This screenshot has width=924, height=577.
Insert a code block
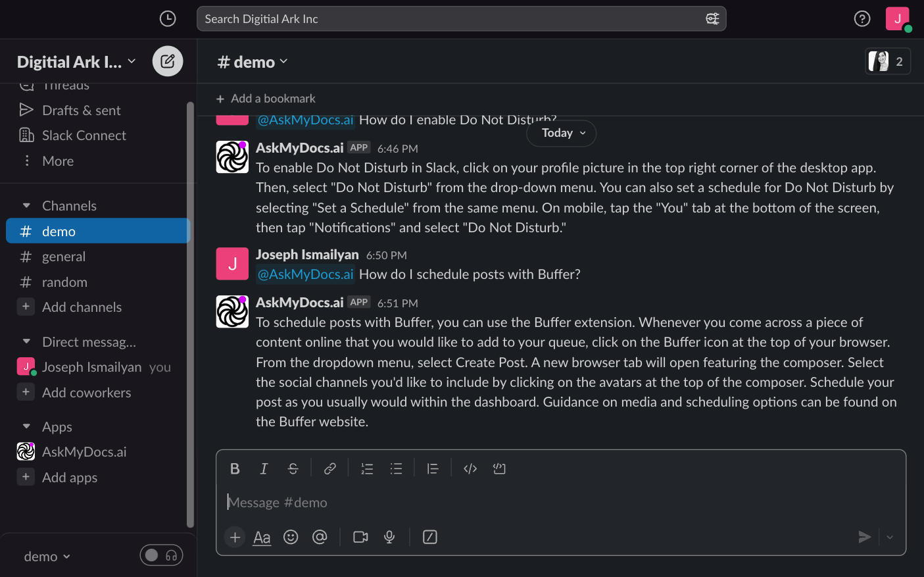[x=499, y=468]
